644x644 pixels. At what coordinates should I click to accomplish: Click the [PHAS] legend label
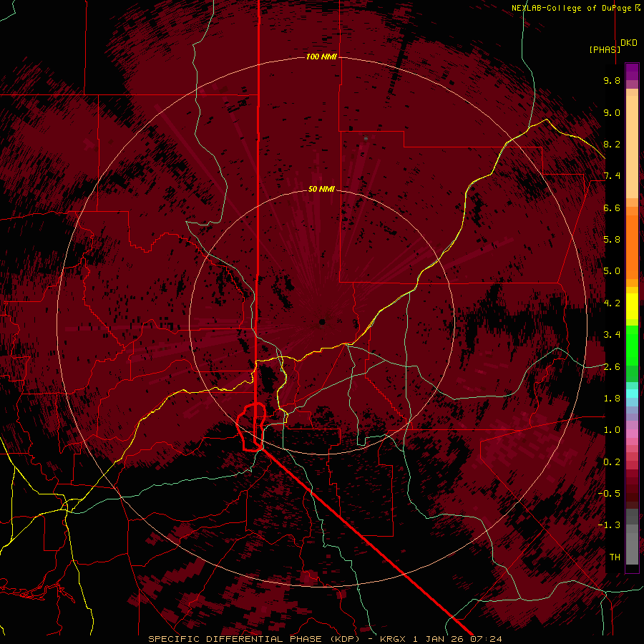pyautogui.click(x=605, y=49)
